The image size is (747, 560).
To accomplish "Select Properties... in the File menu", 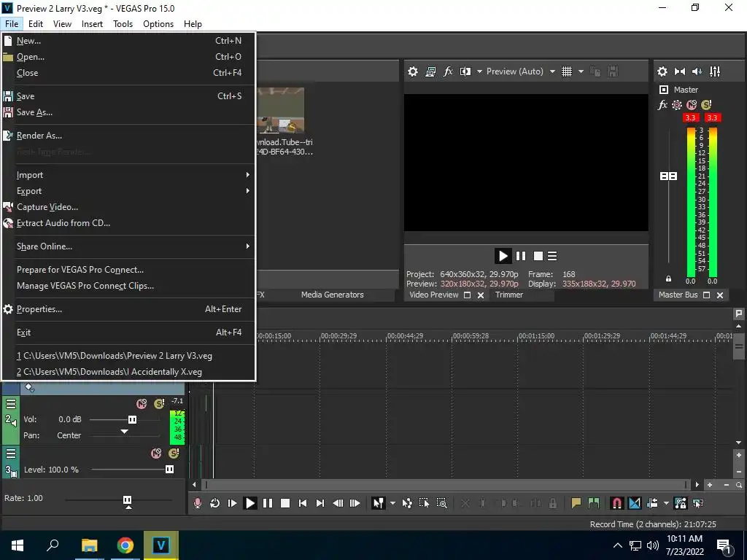I will (x=128, y=309).
